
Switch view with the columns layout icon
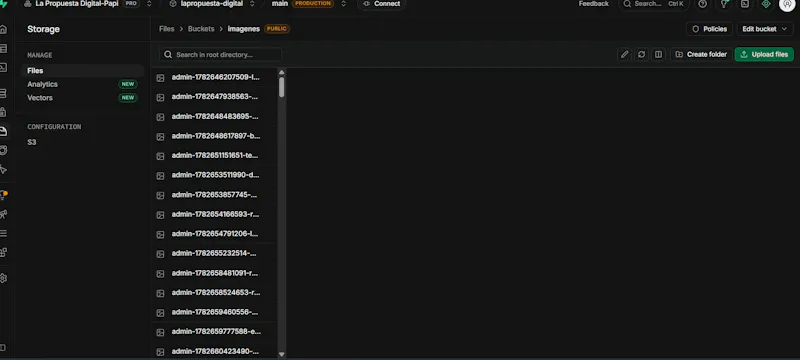(x=658, y=54)
